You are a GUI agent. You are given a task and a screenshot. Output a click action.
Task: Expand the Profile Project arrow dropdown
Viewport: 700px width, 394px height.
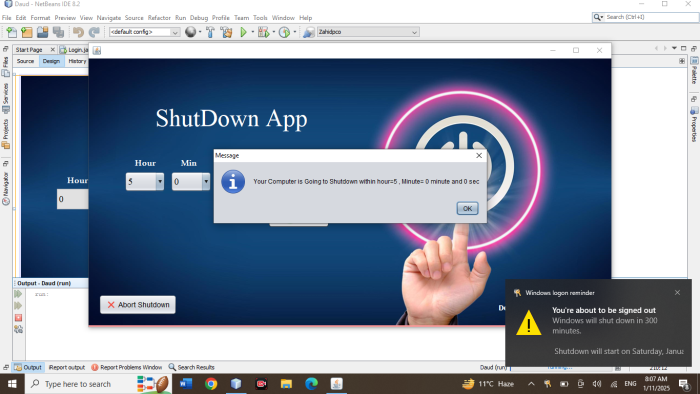(294, 32)
